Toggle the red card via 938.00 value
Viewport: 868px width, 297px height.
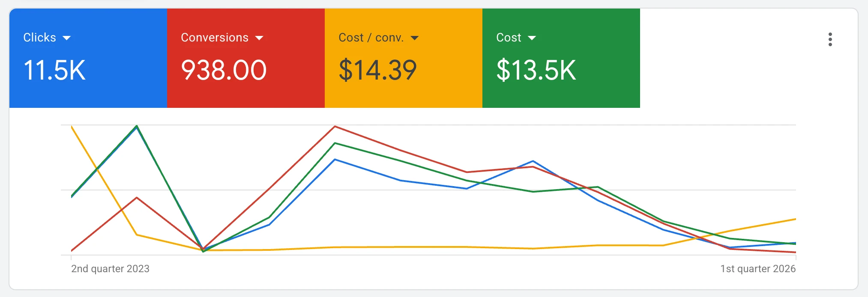[224, 70]
